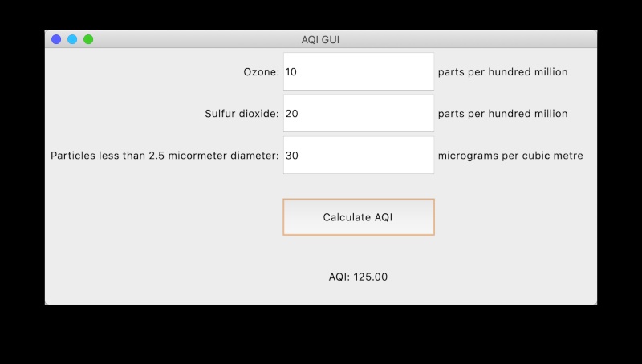Screen dimensions: 642x364
Task: Click Sulfur dioxide's "parts per hundred million" unit
Action: click(x=502, y=114)
